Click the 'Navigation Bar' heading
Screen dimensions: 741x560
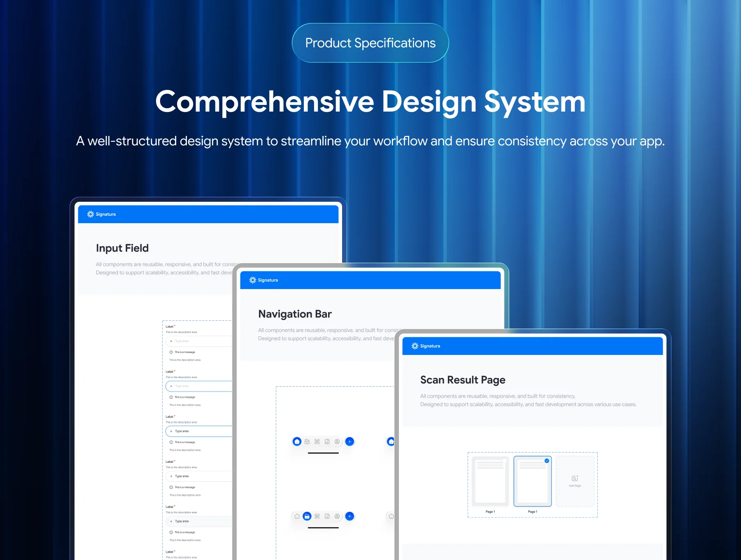point(295,314)
